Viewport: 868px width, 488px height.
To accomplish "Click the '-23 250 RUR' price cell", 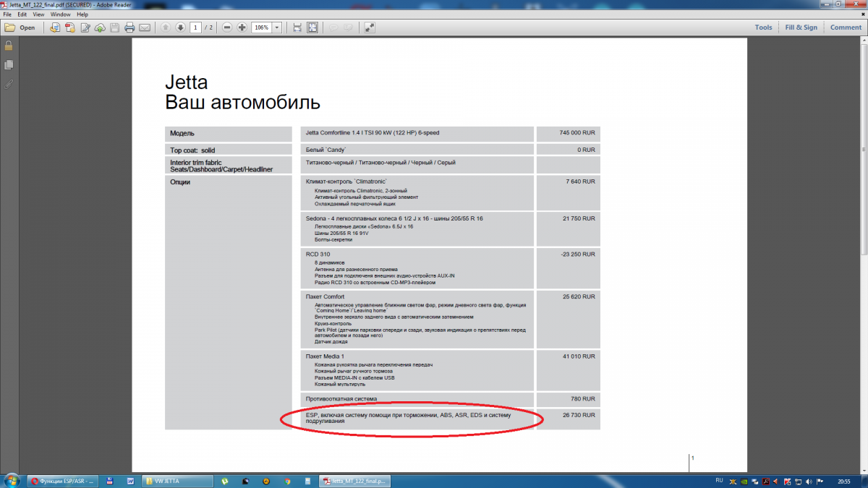I will coord(568,267).
